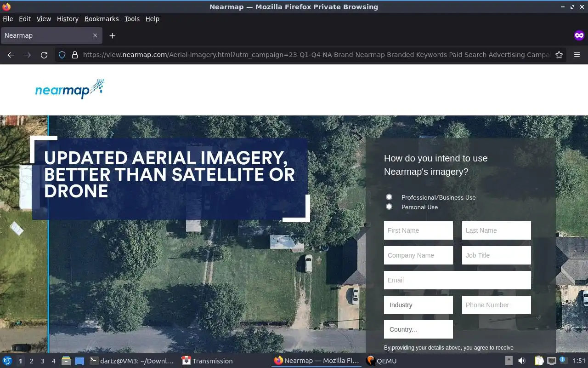Open the View menu
This screenshot has width=588, height=368.
tap(44, 19)
